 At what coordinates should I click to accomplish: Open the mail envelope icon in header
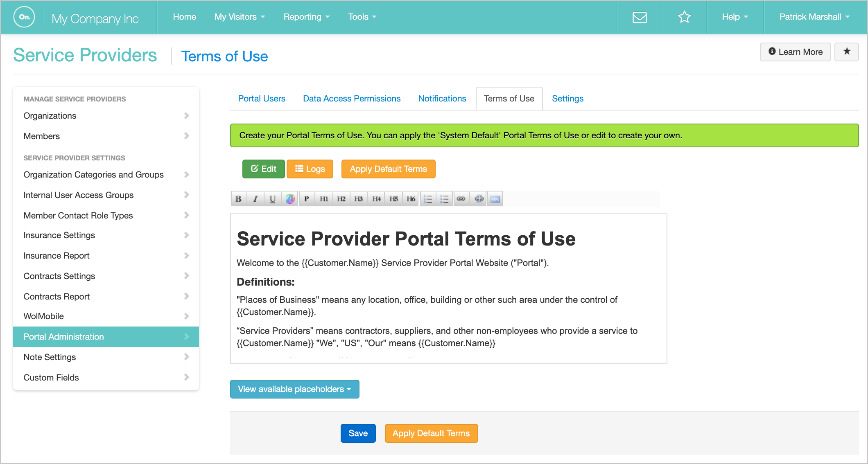[x=640, y=17]
